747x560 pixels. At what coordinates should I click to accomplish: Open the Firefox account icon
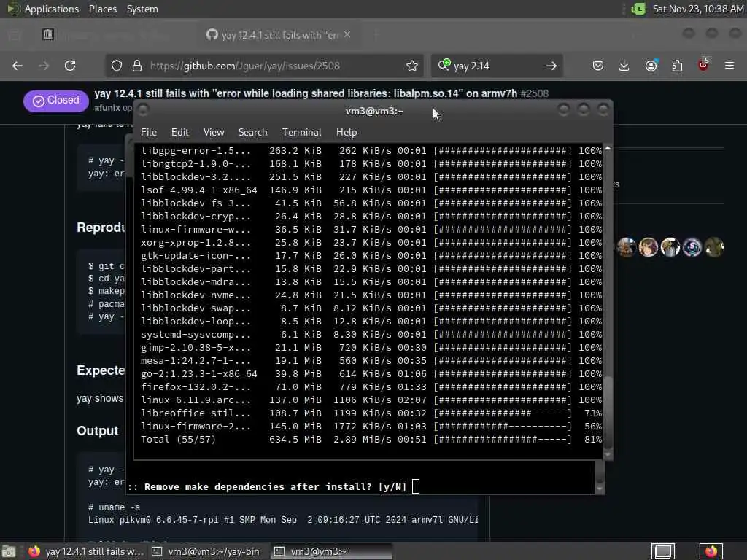pos(651,66)
